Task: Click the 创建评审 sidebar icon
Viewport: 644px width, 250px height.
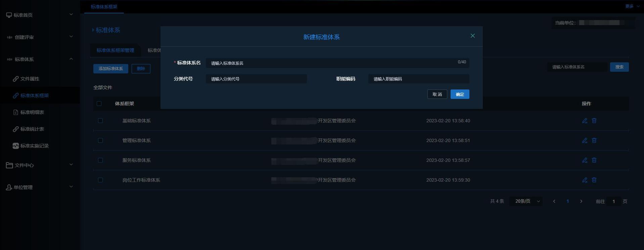Action: [x=9, y=37]
